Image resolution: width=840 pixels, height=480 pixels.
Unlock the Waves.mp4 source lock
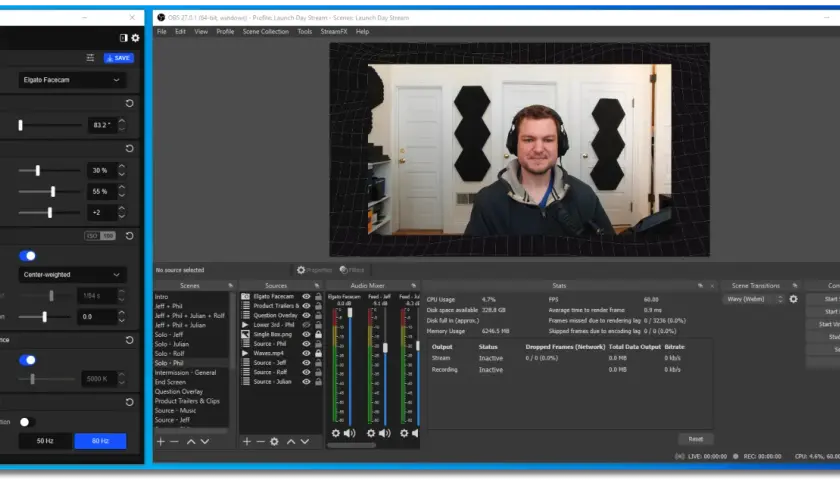pyautogui.click(x=318, y=353)
